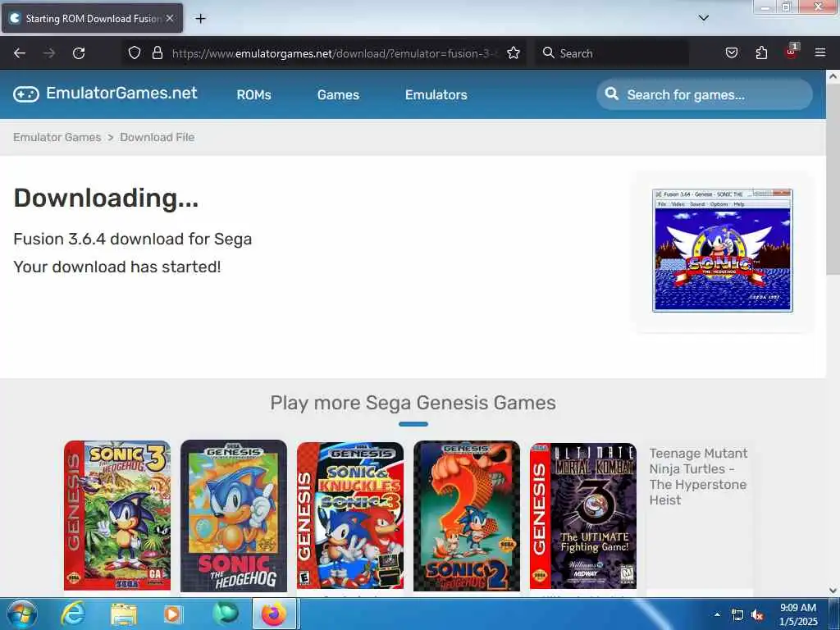Open the tracking protection shield icon

[135, 52]
